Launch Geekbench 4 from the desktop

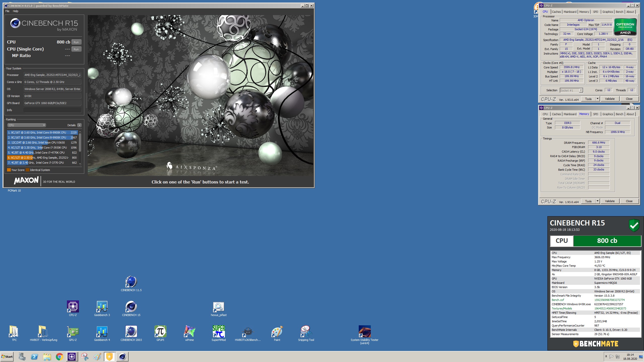pos(102,334)
